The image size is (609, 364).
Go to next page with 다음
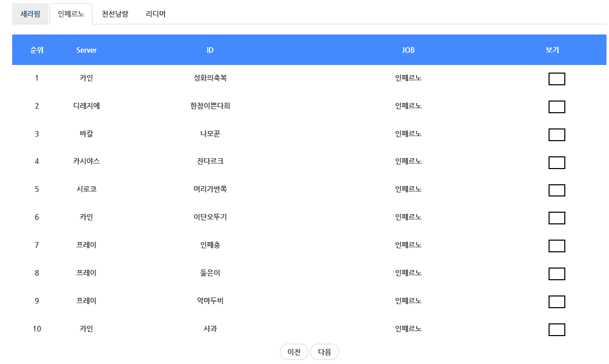325,352
